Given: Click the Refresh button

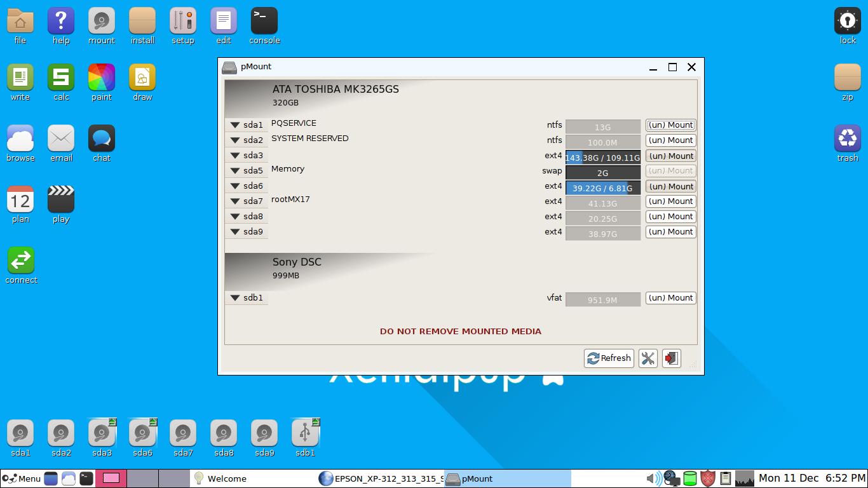Looking at the screenshot, I should [609, 358].
